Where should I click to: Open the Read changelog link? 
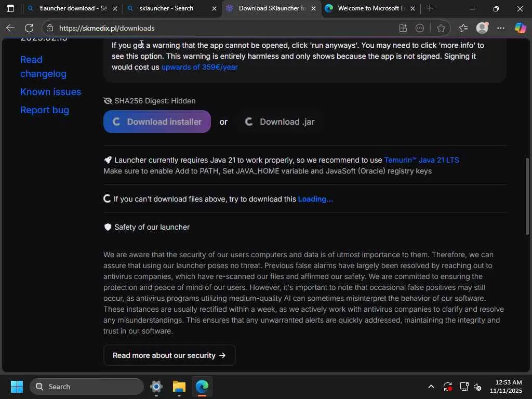(44, 66)
